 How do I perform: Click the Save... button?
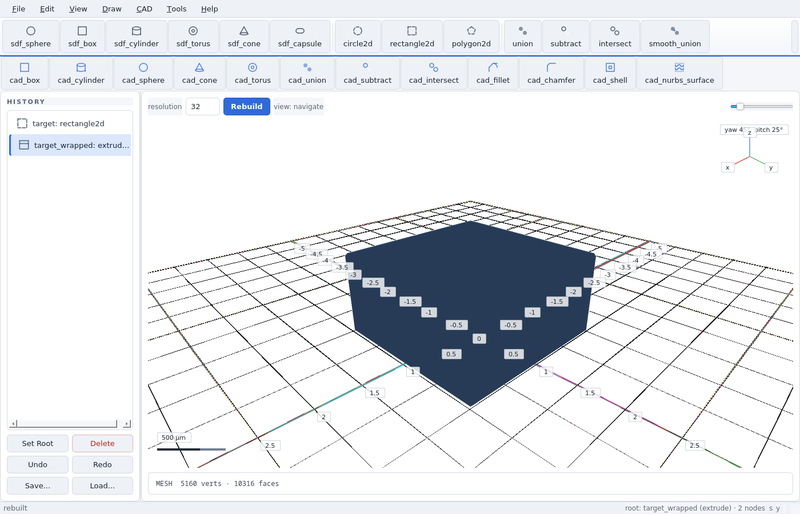(37, 485)
